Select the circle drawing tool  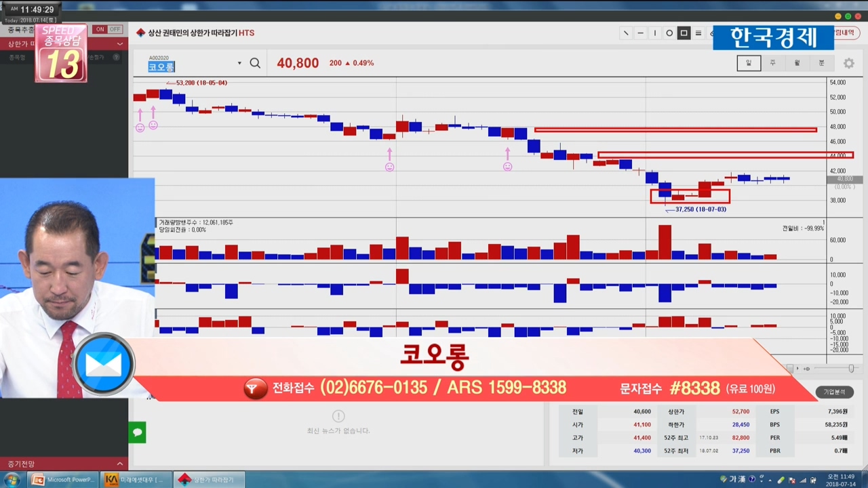[x=669, y=33]
